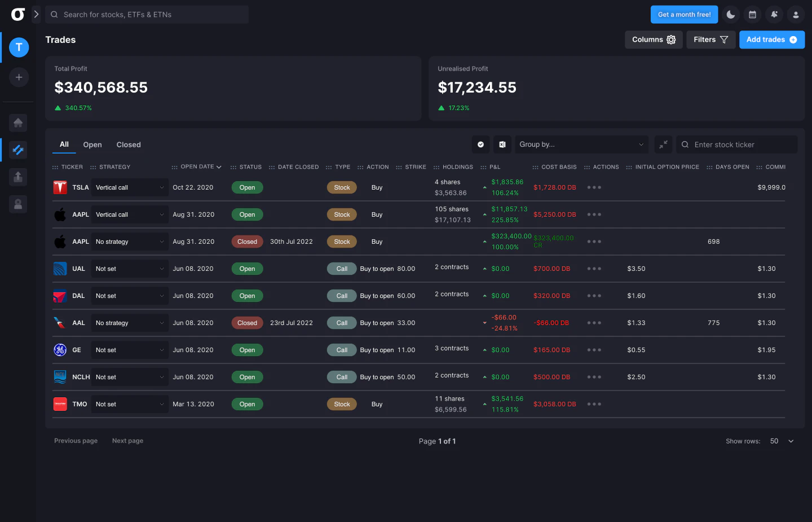Check notifications via the bell icon

[774, 14]
